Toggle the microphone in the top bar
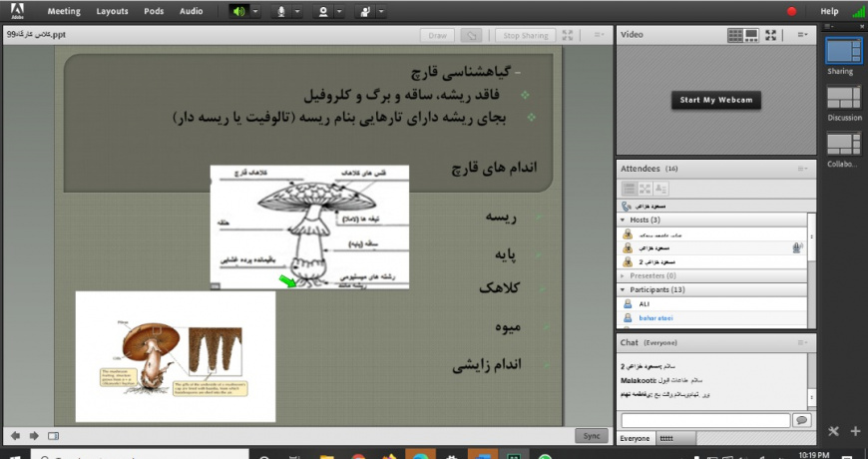868x459 pixels. tap(281, 11)
